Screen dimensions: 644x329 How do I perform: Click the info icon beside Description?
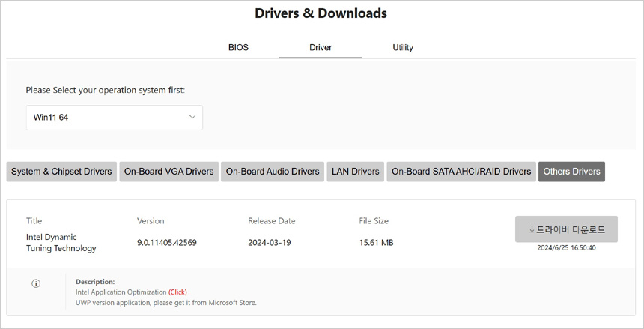[36, 283]
